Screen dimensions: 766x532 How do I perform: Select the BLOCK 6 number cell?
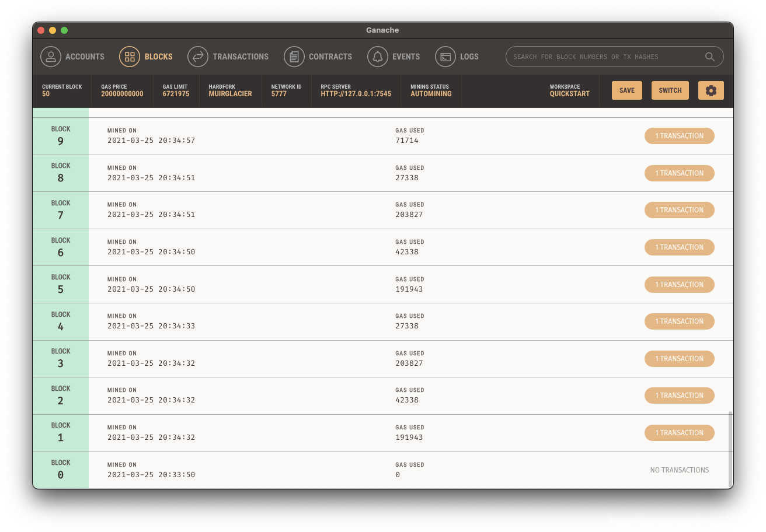[61, 247]
